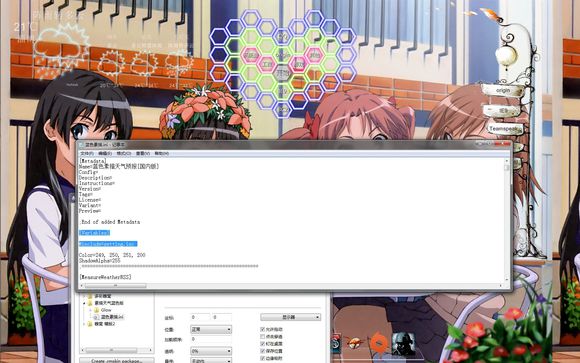Collapse the expanded 天气蓝色版 skin folder

[85, 303]
